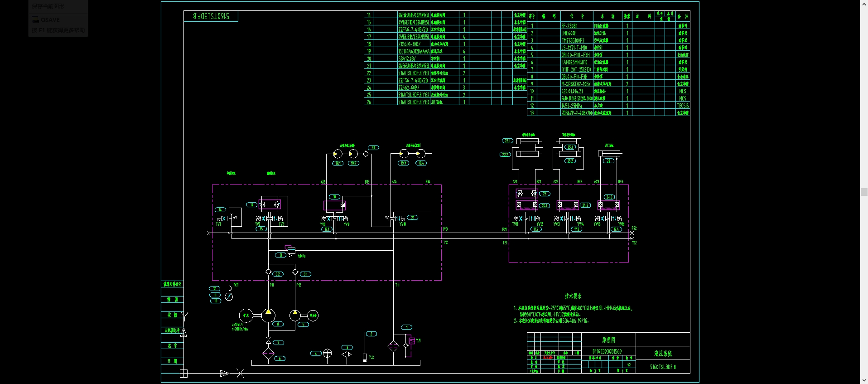Select the pump symbol labeled 8
Viewport: 868px width, 384px height.
[x=268, y=316]
